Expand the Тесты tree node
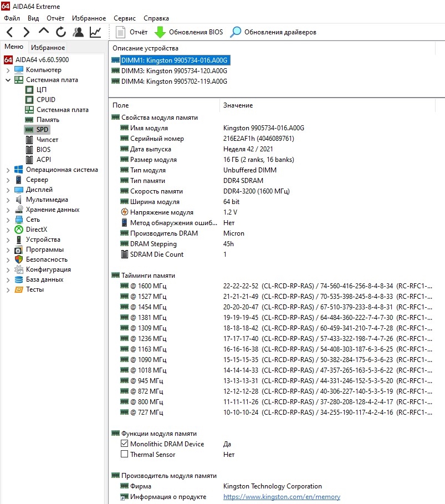 pos(8,289)
